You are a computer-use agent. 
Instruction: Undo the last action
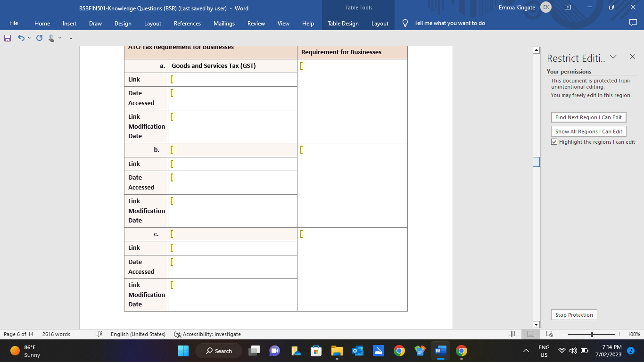[x=21, y=38]
